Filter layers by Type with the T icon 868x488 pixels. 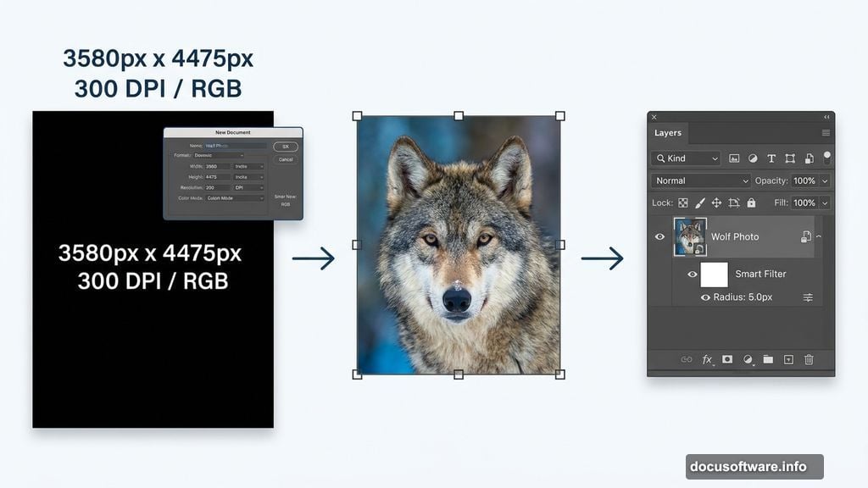[x=771, y=158]
